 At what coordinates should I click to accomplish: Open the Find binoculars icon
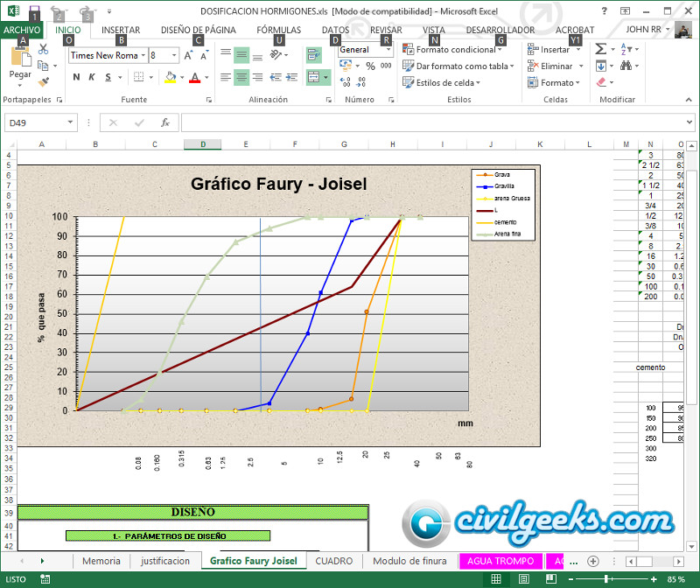[x=626, y=66]
